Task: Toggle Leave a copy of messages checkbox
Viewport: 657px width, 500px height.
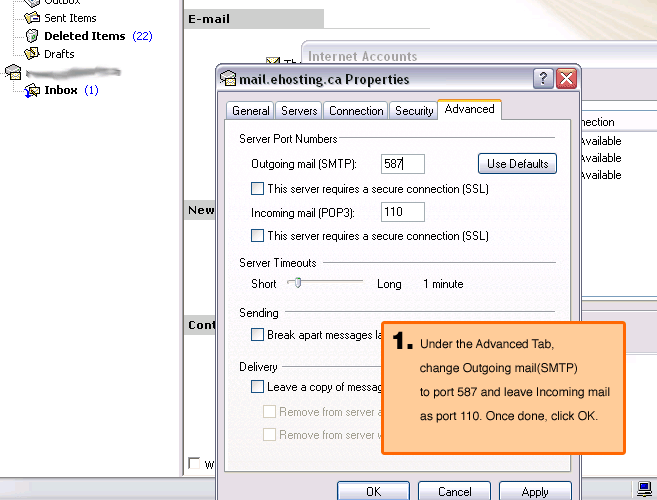Action: [257, 386]
